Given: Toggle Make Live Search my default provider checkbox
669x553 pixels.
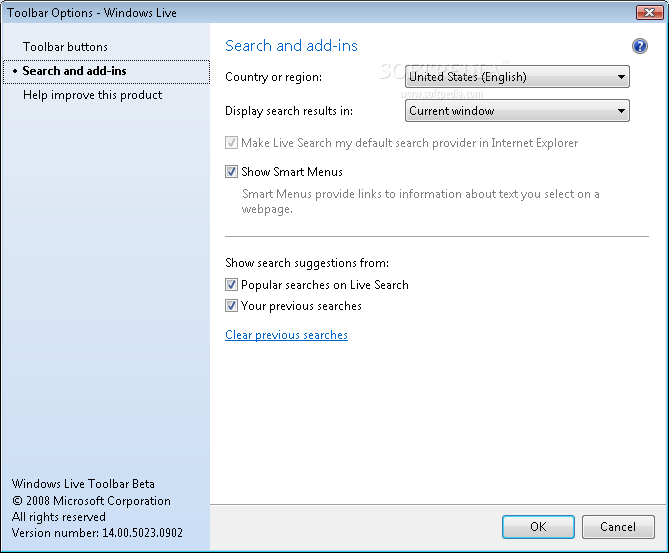Looking at the screenshot, I should [231, 143].
